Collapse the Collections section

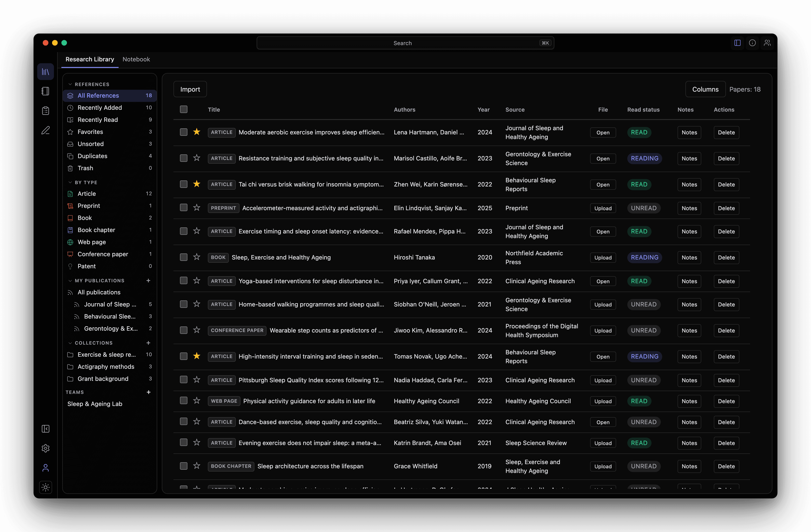pos(70,343)
